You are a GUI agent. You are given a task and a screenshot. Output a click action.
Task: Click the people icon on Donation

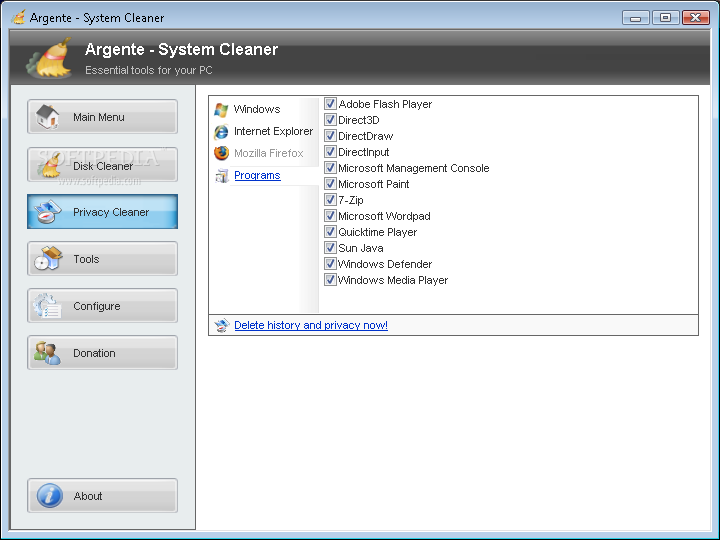(47, 353)
